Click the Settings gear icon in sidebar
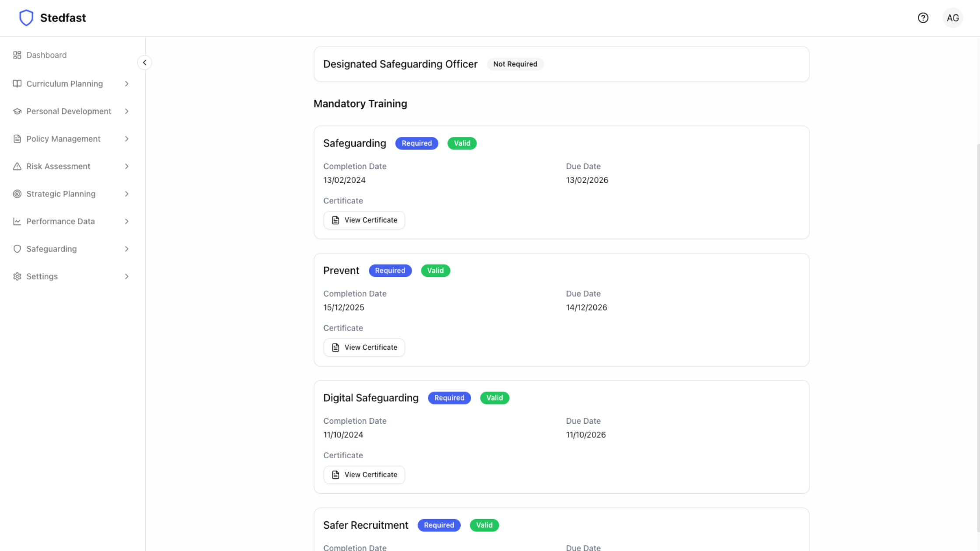The height and width of the screenshot is (551, 980). [17, 276]
